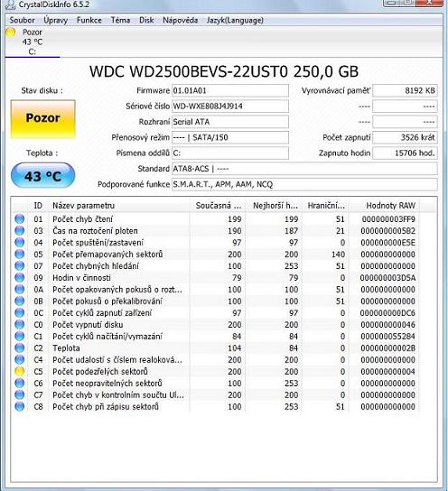Click the status icon for row 0A

point(20,290)
